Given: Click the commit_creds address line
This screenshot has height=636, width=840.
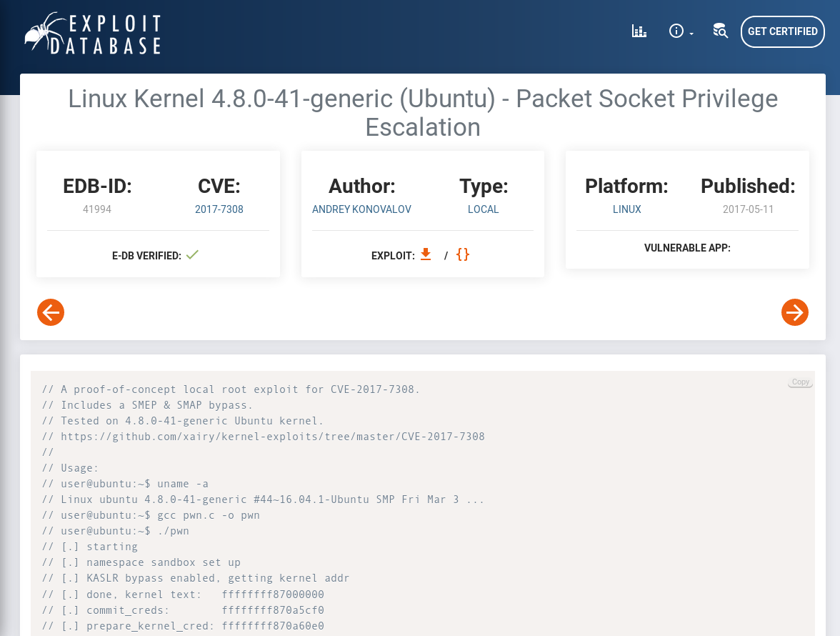Looking at the screenshot, I should coord(183,610).
